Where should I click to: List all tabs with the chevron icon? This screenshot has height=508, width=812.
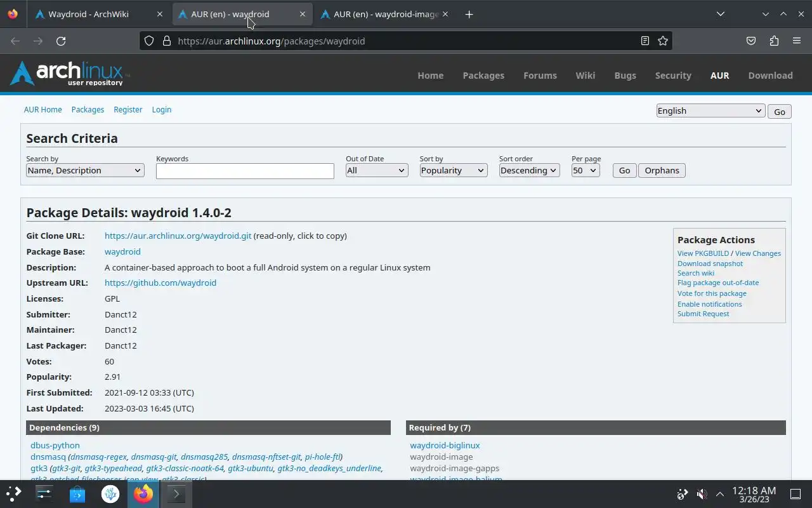pos(720,14)
